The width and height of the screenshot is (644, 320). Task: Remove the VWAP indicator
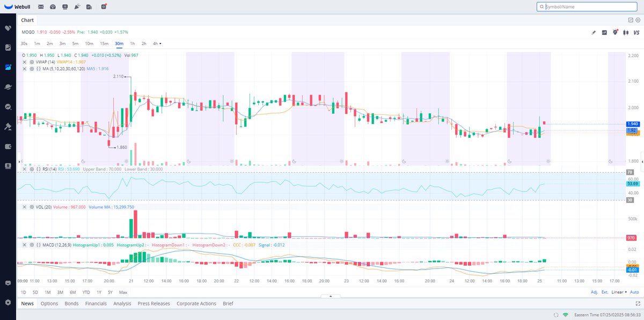[25, 62]
